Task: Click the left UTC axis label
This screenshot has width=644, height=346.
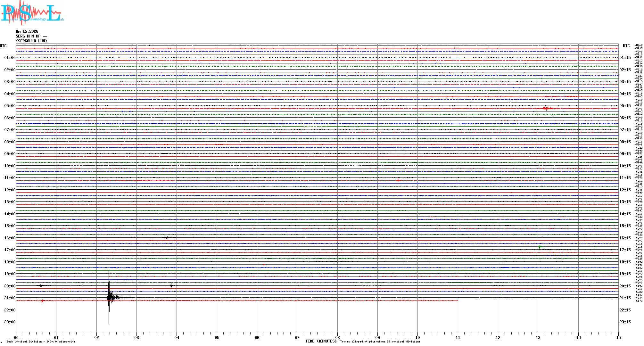Action: click(x=3, y=46)
